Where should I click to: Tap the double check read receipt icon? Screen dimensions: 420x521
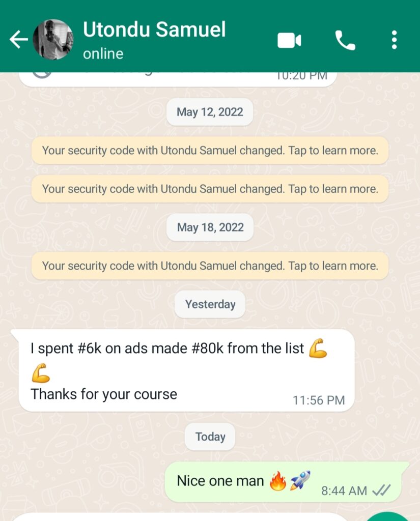tap(381, 490)
